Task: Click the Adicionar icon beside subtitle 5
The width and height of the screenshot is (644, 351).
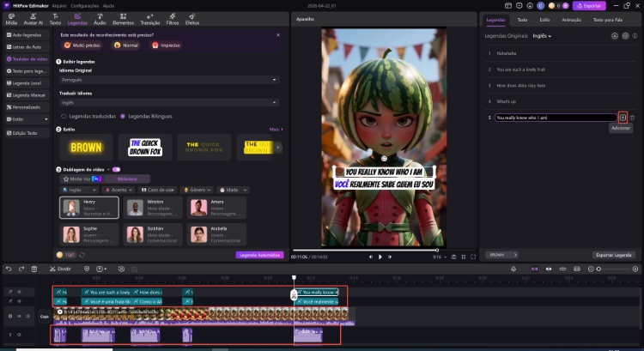Action: click(623, 118)
